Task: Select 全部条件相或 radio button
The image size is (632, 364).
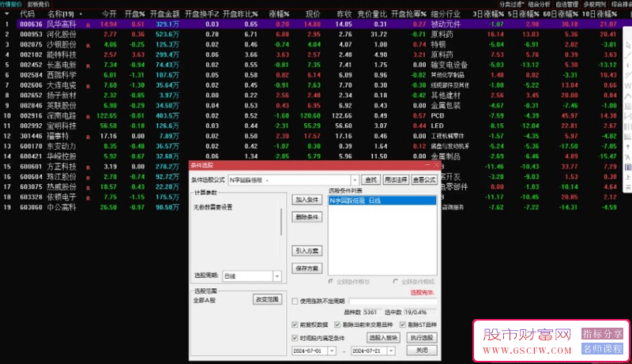Action: pos(396,281)
